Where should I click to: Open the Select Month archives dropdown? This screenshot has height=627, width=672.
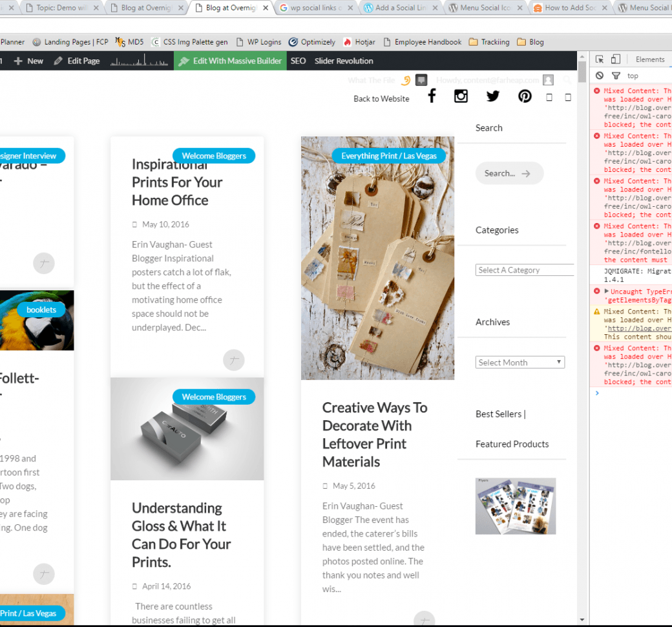coord(520,363)
